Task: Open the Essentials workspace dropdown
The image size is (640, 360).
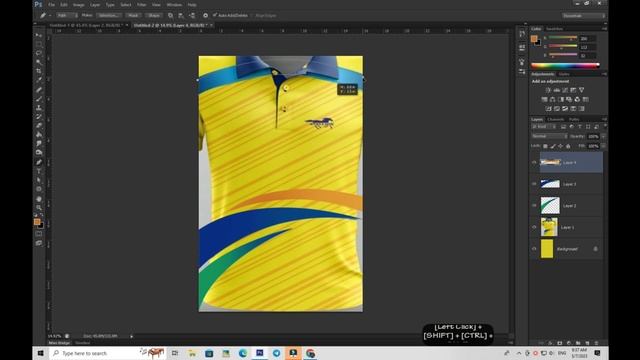Action: 583,16
